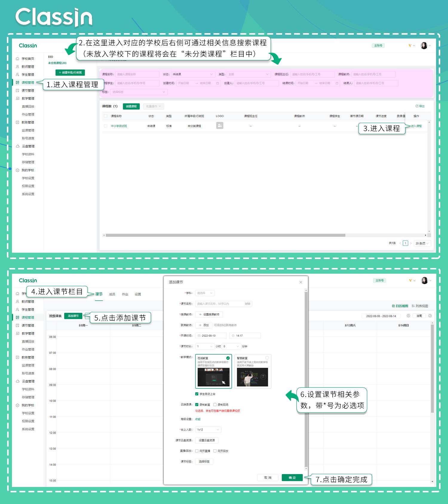Click 开课时间 date field 2022-08-10
Image resolution: width=448 pixels, height=504 pixels.
coord(211,336)
